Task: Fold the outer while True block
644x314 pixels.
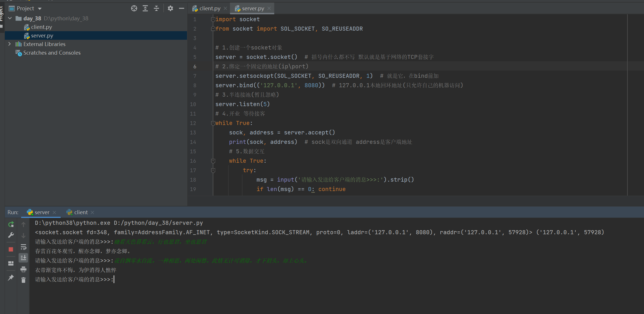Action: coord(213,123)
